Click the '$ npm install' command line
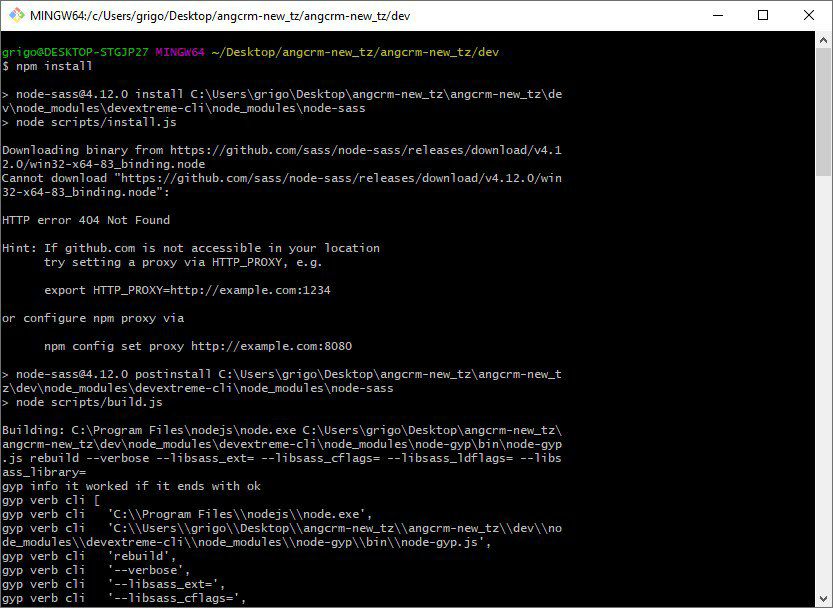 [47, 66]
